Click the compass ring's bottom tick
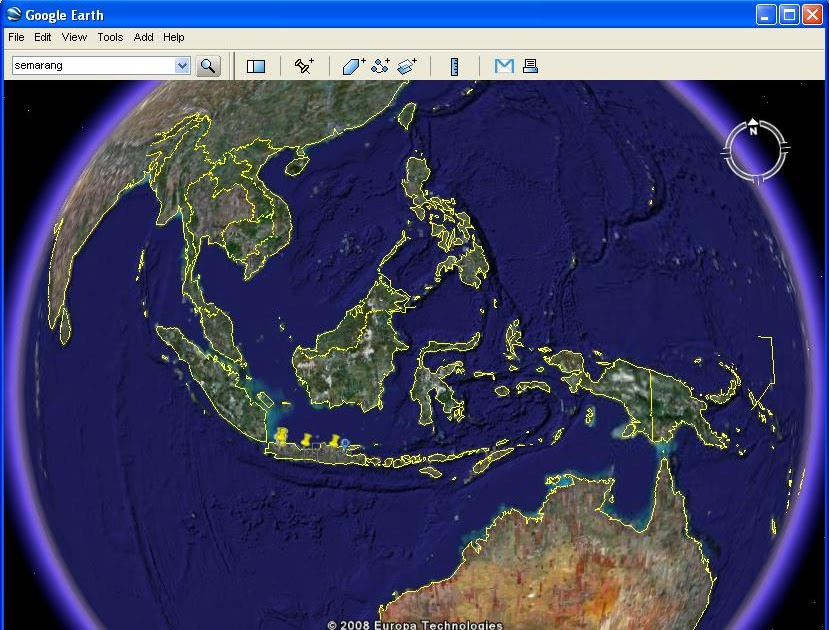The image size is (829, 630). point(759,180)
